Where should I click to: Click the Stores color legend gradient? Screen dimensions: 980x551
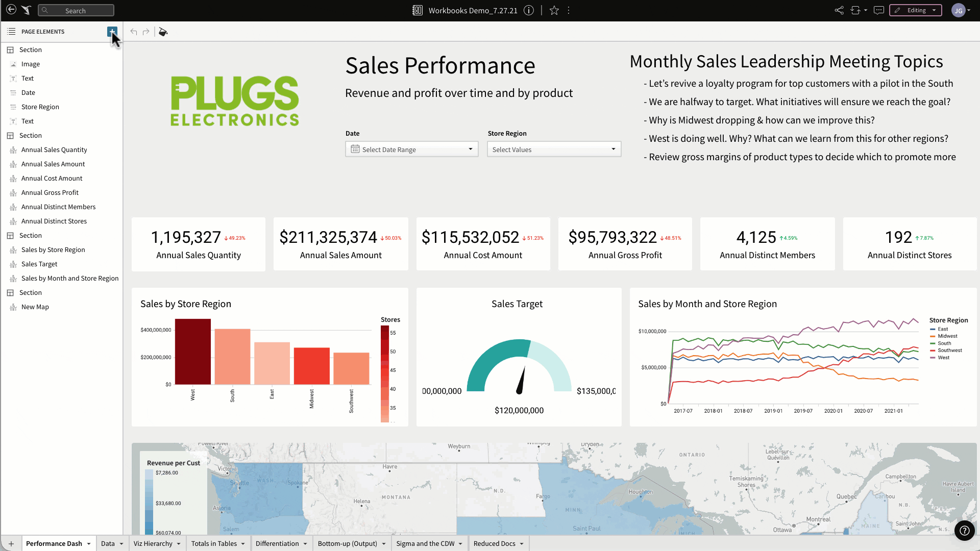[385, 373]
